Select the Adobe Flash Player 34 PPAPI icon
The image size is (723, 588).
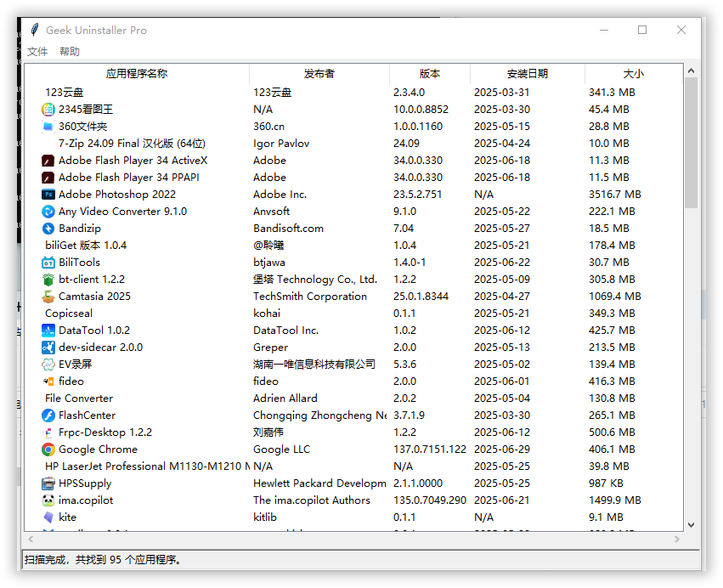(48, 178)
